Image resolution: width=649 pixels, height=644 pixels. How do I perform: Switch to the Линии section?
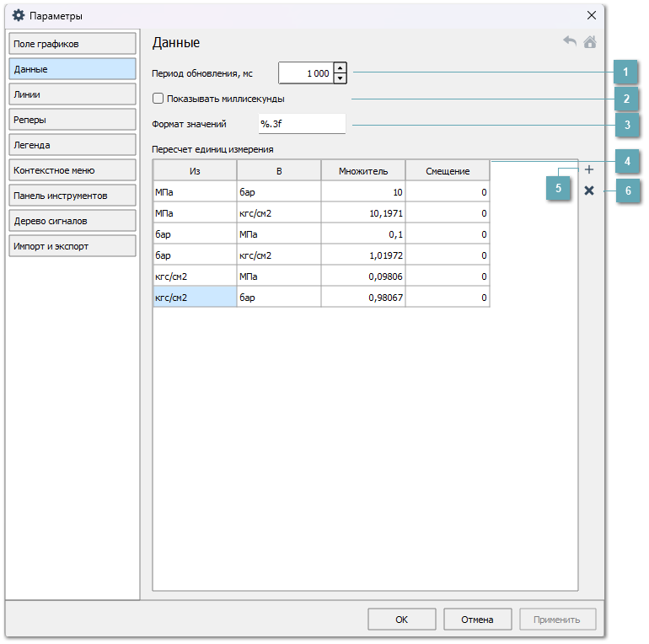pyautogui.click(x=72, y=94)
